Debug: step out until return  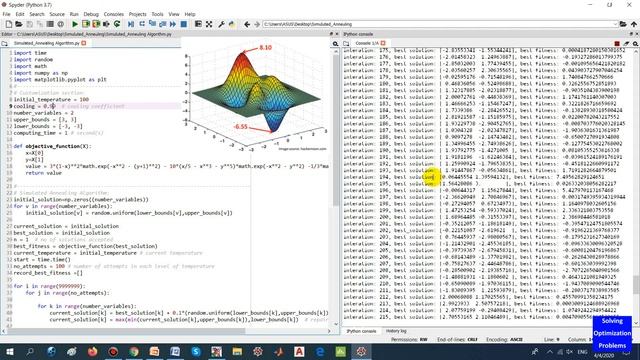162,24
